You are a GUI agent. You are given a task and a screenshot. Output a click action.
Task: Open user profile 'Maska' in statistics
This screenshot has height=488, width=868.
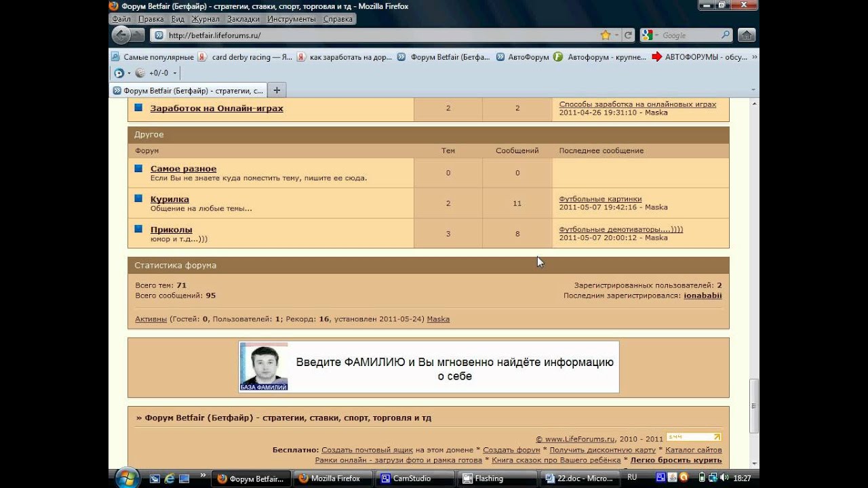pyautogui.click(x=438, y=319)
